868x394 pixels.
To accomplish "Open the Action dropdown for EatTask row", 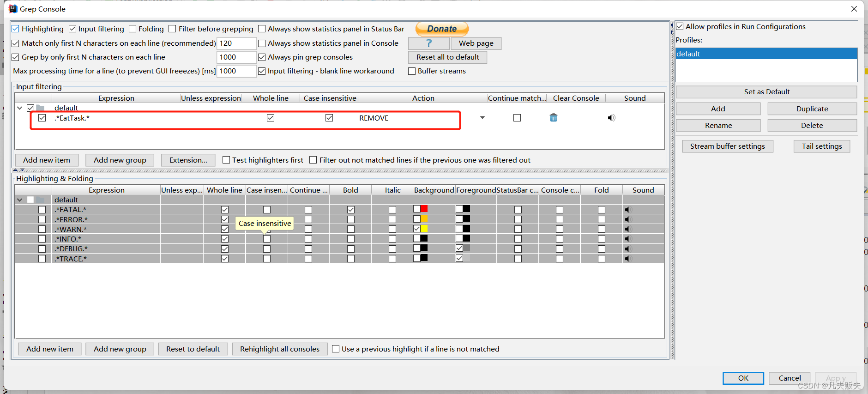I will coord(482,118).
